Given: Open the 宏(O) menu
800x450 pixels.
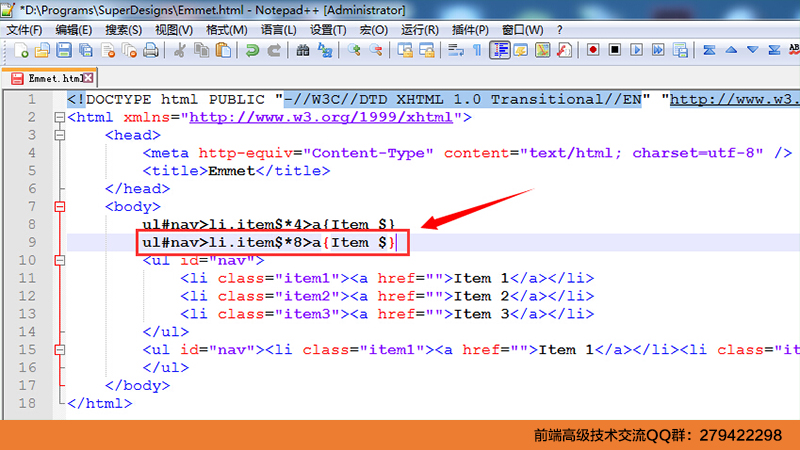Looking at the screenshot, I should point(373,30).
